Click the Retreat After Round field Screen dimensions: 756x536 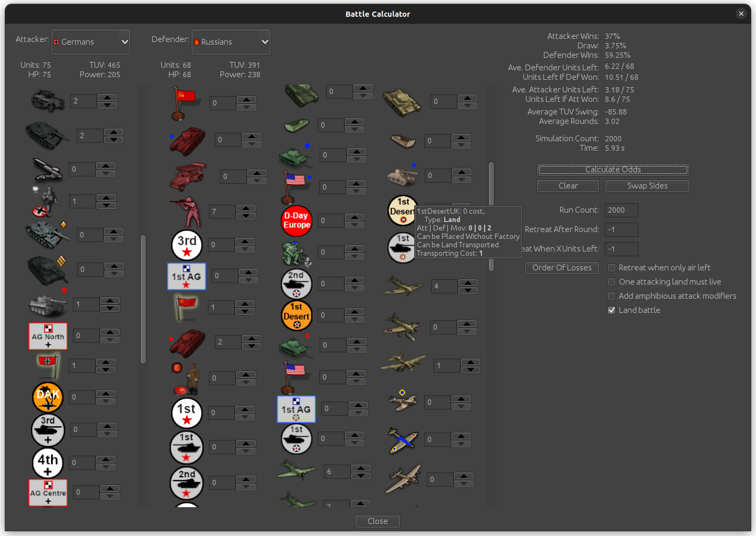click(621, 229)
